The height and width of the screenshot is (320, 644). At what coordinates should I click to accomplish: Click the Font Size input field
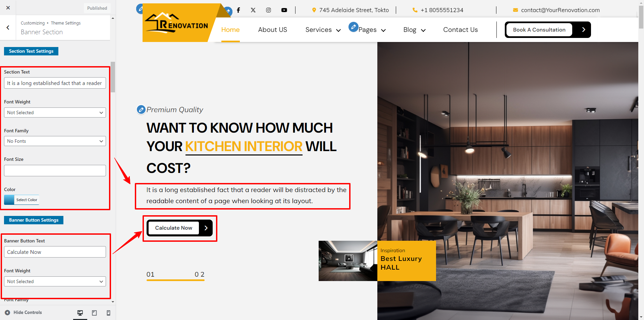(x=55, y=171)
